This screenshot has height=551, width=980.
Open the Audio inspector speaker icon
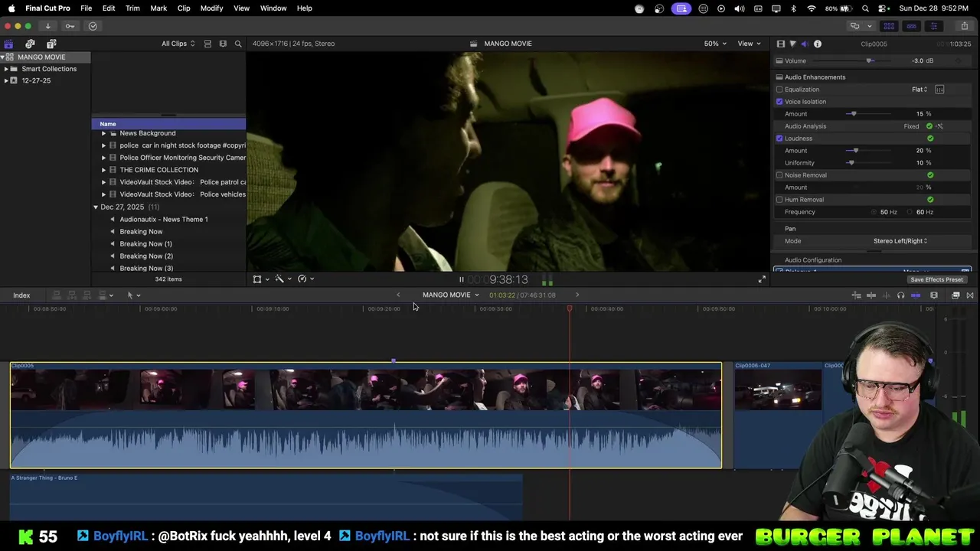805,44
